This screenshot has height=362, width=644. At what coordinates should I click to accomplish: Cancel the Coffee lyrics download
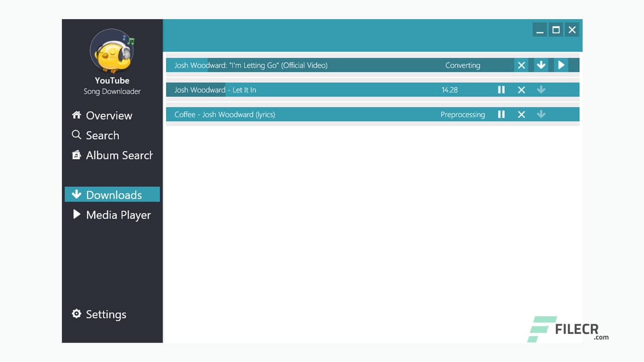click(x=521, y=114)
